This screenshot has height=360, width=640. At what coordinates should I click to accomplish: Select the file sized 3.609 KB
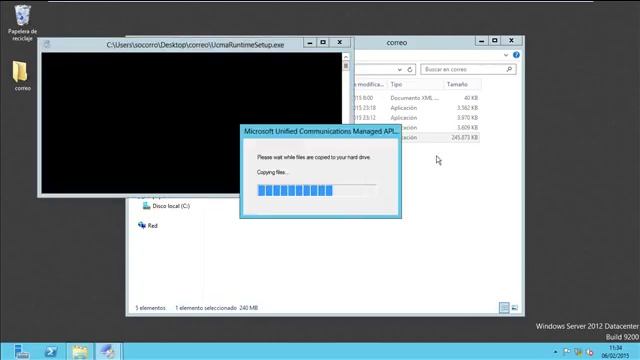click(x=440, y=127)
